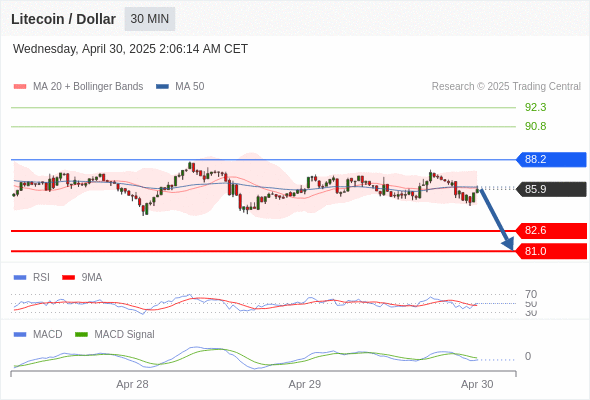Click the 92.3 green level label

(535, 108)
